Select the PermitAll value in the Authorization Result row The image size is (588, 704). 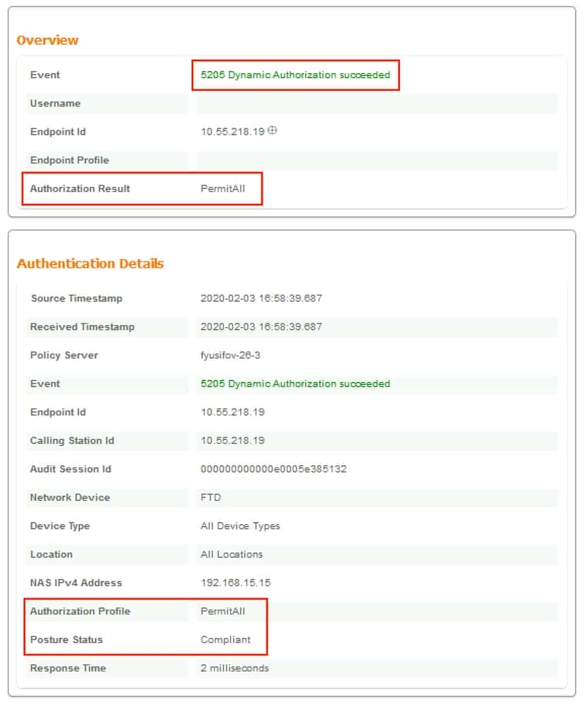(x=223, y=189)
